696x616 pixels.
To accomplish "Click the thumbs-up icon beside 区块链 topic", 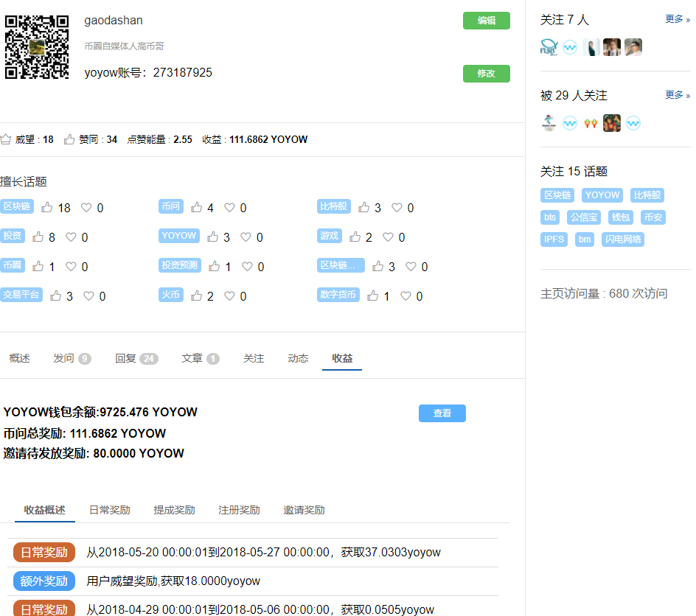I will tap(47, 207).
